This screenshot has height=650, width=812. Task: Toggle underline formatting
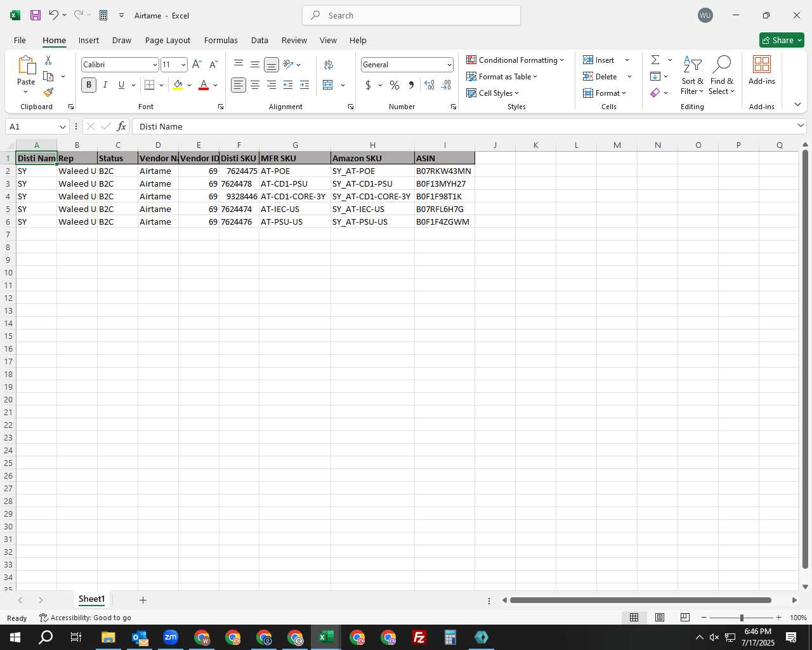tap(121, 85)
